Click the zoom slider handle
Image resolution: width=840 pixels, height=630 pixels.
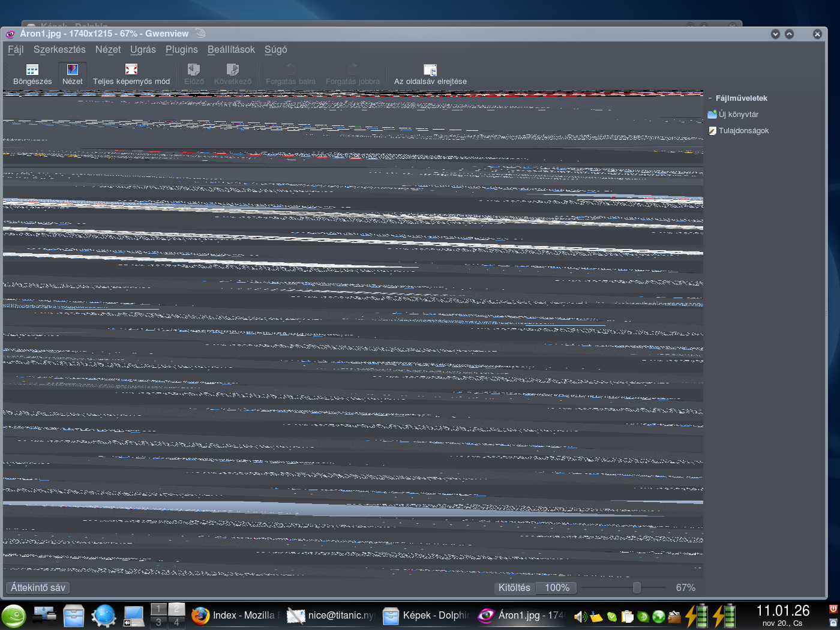(x=637, y=588)
